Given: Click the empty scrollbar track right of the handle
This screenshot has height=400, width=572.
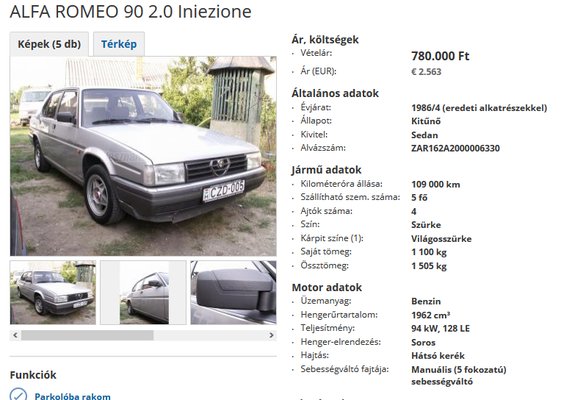Looking at the screenshot, I should point(210,335).
